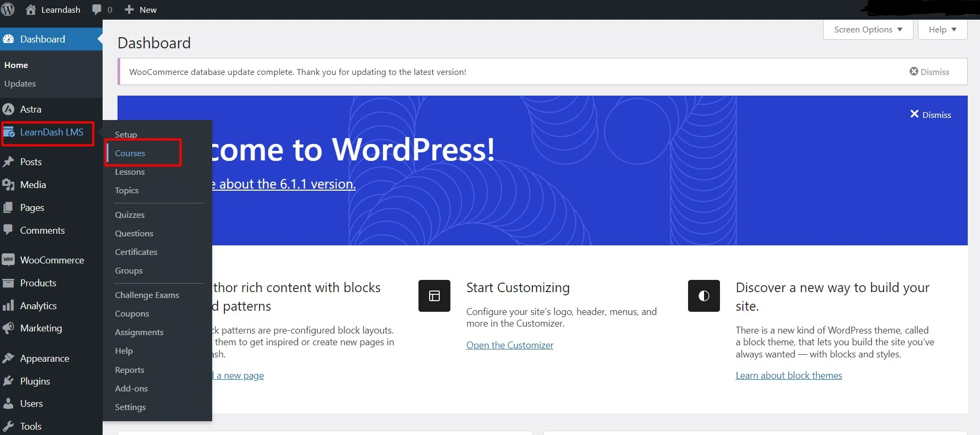Click the Analytics bar chart icon
The height and width of the screenshot is (435, 980).
9,305
